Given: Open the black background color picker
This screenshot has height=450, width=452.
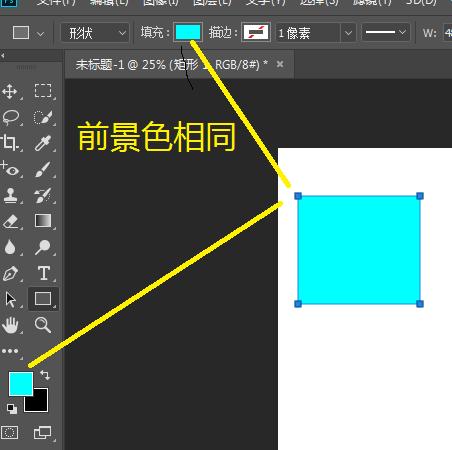Looking at the screenshot, I should click(x=40, y=403).
